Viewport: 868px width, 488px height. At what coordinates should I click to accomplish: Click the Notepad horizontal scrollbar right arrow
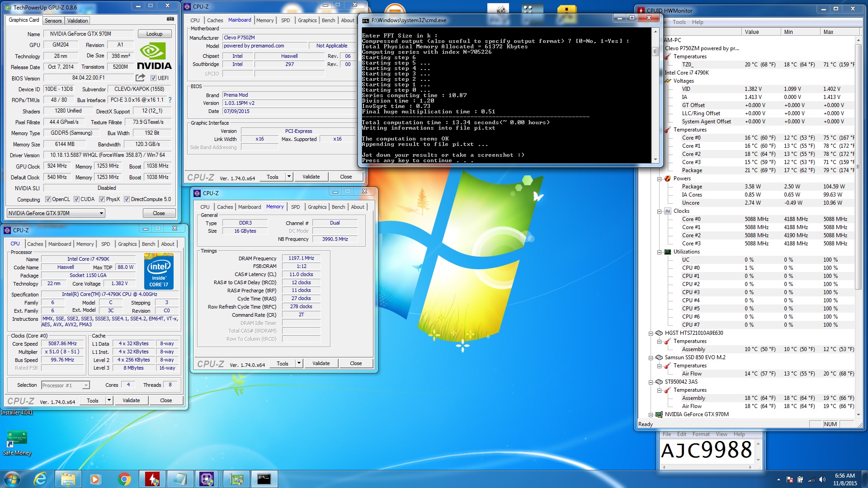(x=750, y=467)
